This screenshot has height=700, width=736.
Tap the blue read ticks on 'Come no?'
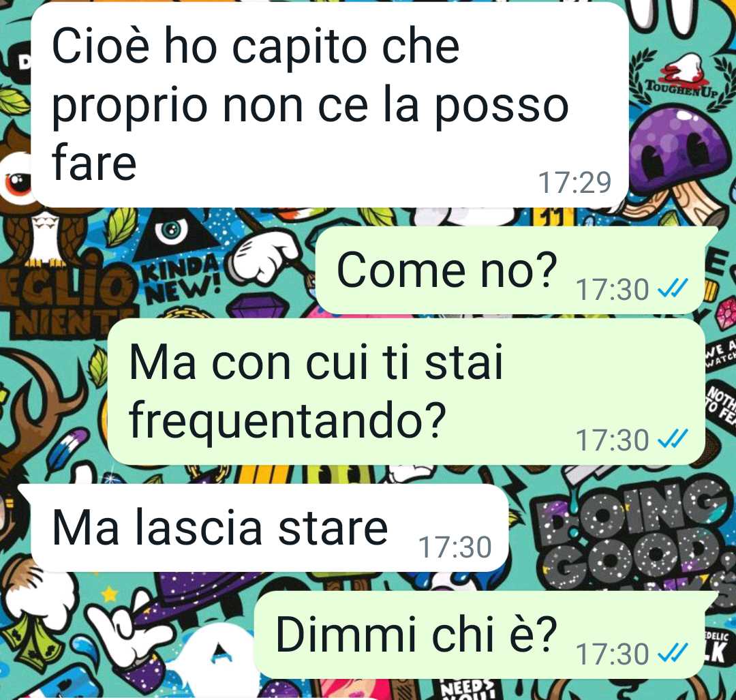(x=673, y=287)
